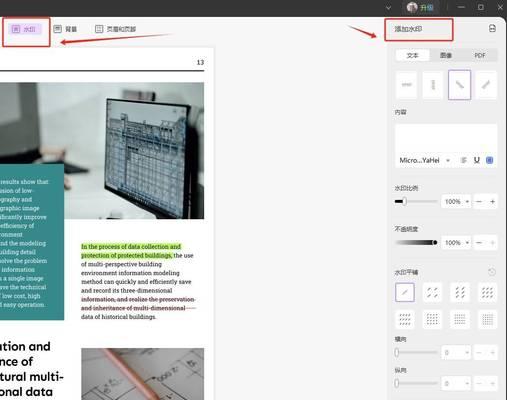Screen dimensions: 507x400
Task: Choose the three-by-three tile layout
Action: [487, 292]
